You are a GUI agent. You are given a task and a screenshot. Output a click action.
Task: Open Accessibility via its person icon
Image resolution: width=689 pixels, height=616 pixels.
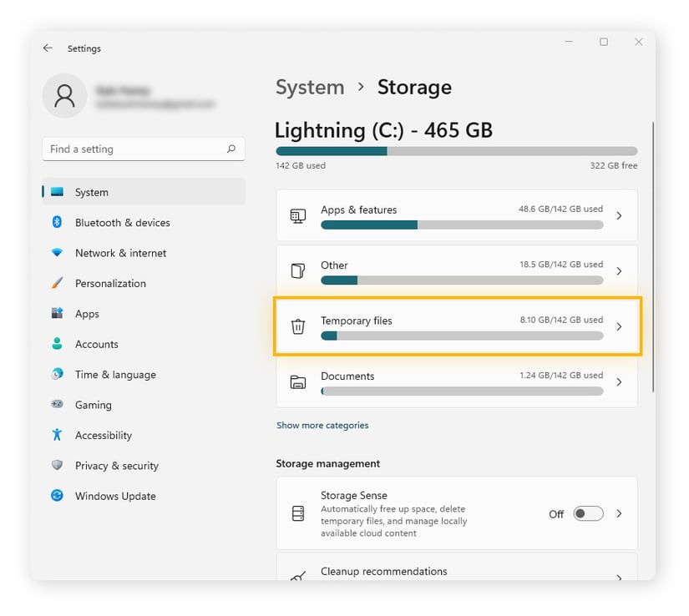[x=57, y=435]
